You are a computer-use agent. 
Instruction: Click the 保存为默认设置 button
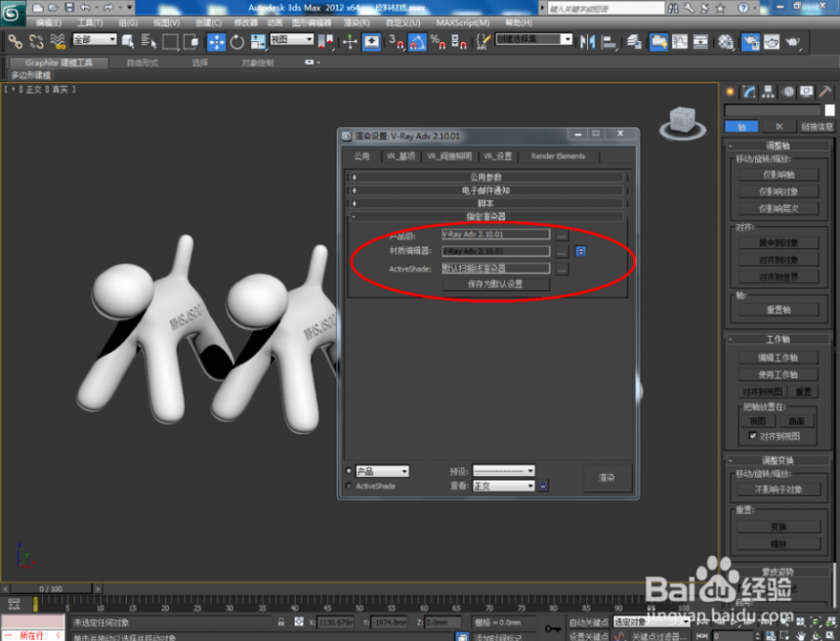[495, 284]
